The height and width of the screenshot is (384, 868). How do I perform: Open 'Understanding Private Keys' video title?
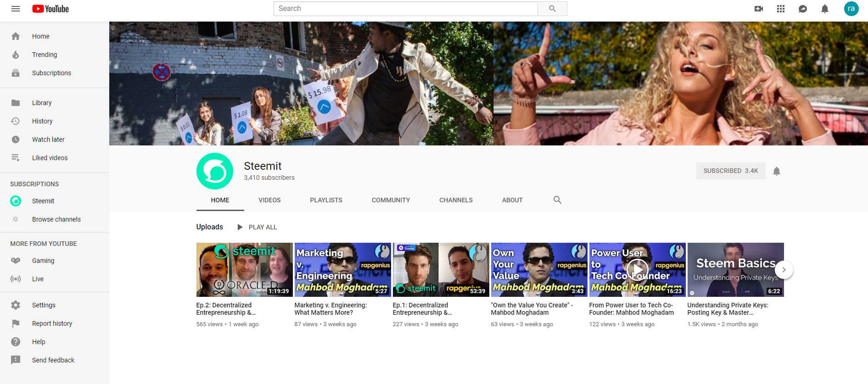coord(728,309)
